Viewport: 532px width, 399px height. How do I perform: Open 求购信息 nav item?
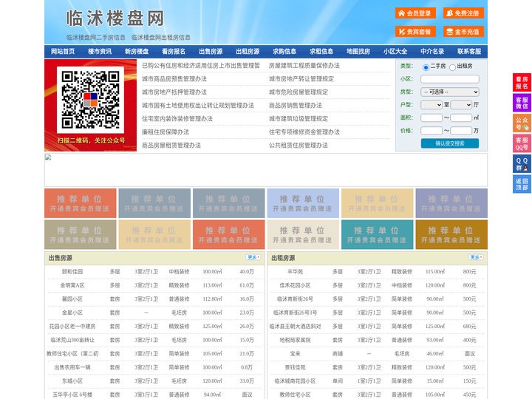point(284,52)
